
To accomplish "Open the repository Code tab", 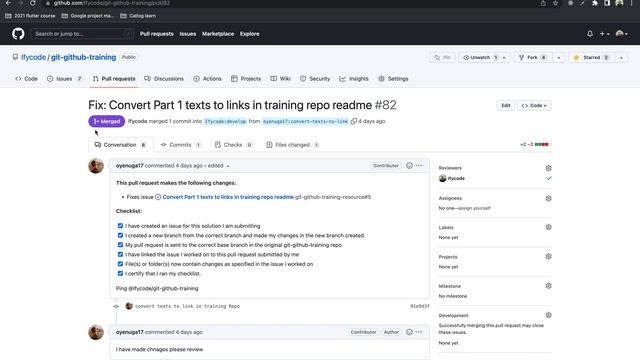I will coord(27,79).
